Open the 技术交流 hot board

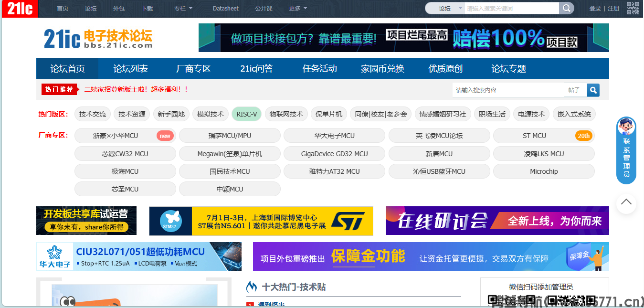[x=93, y=114]
